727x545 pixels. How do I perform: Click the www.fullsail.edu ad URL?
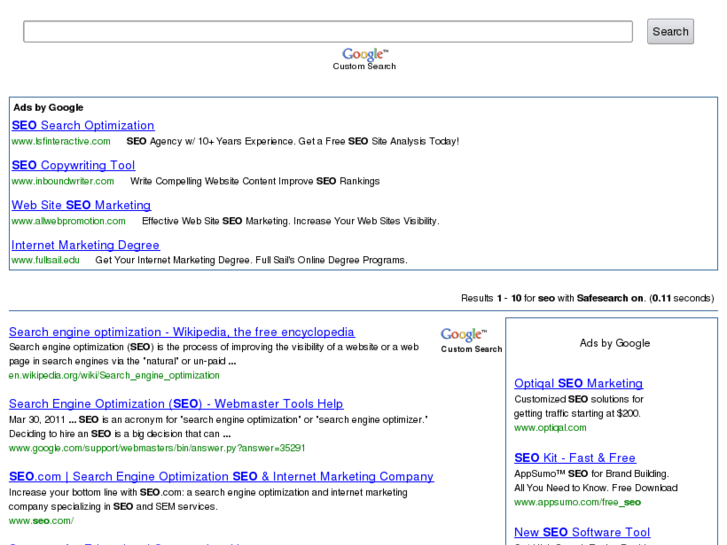[x=45, y=260]
